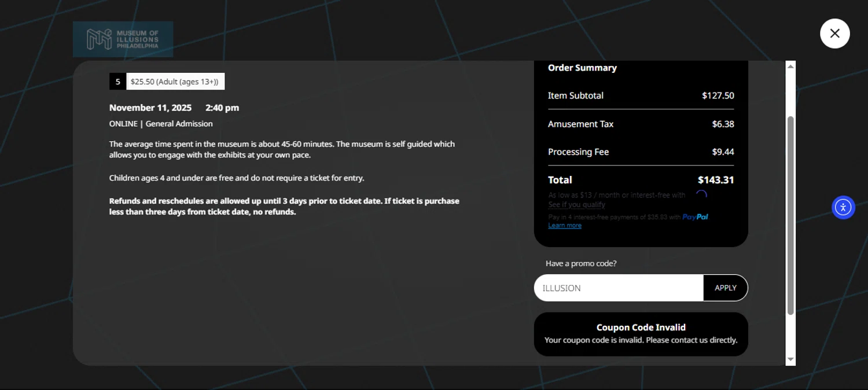Screen dimensions: 868x390
Task: Click the Amusement Tax value $6.38
Action: pos(723,124)
